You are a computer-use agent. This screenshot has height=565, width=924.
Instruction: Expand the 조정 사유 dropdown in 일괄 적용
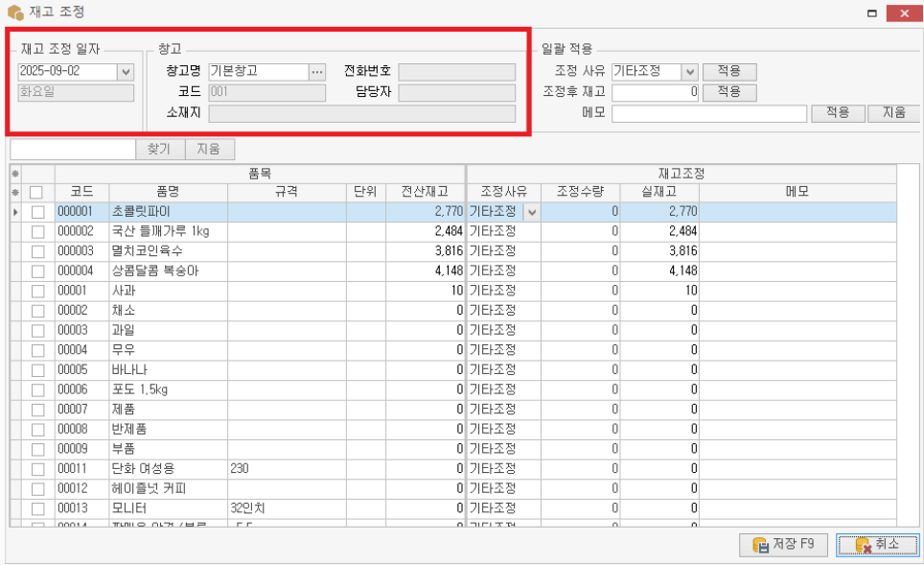(689, 72)
